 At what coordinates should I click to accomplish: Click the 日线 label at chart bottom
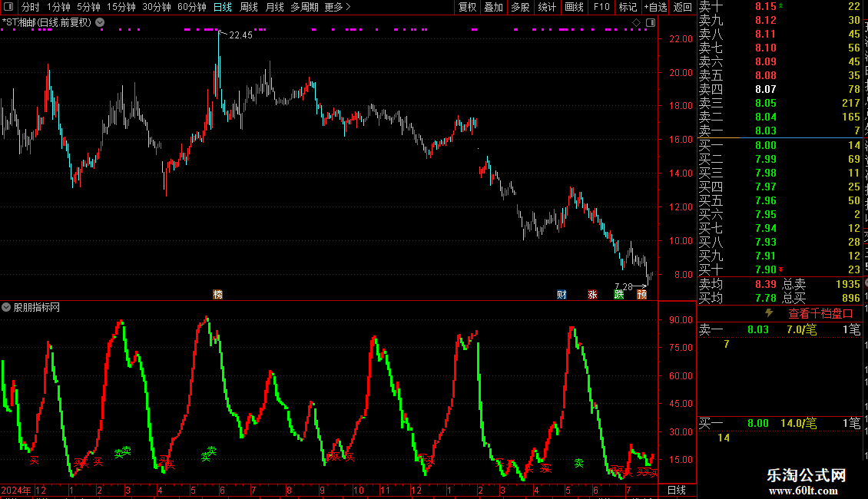677,490
